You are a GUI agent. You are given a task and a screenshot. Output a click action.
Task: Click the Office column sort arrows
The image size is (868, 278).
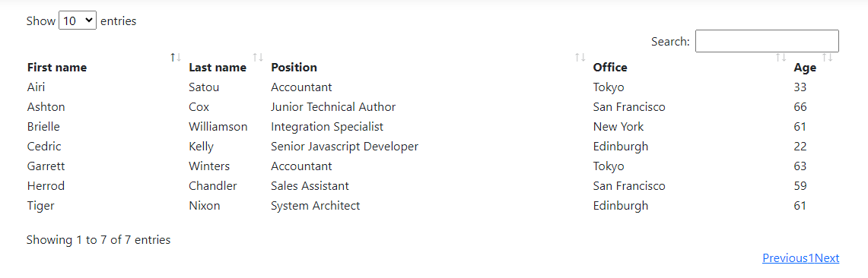coord(781,57)
